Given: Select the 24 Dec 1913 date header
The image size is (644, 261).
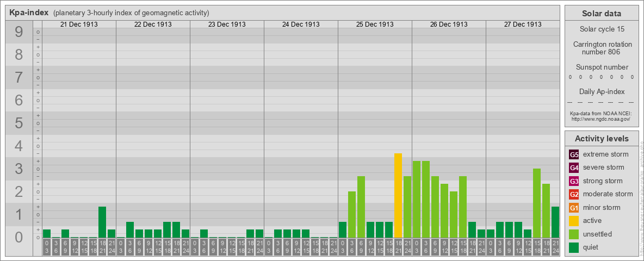Looking at the screenshot, I should pos(301,24).
